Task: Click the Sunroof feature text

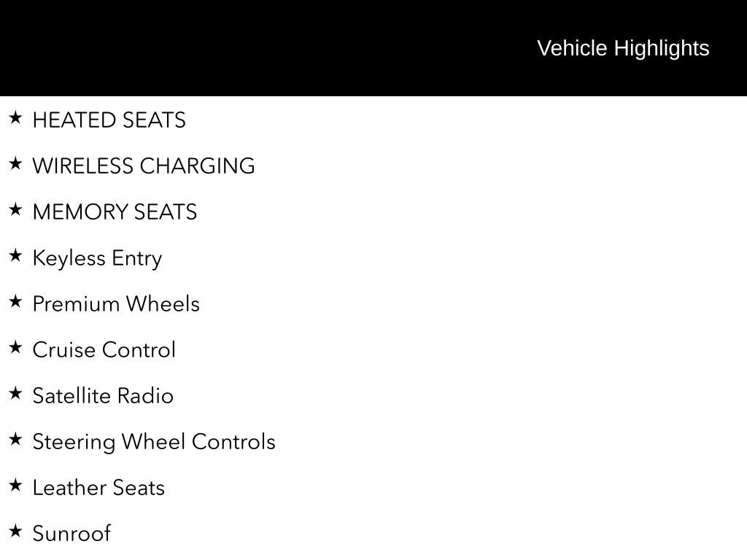Action: tap(71, 534)
